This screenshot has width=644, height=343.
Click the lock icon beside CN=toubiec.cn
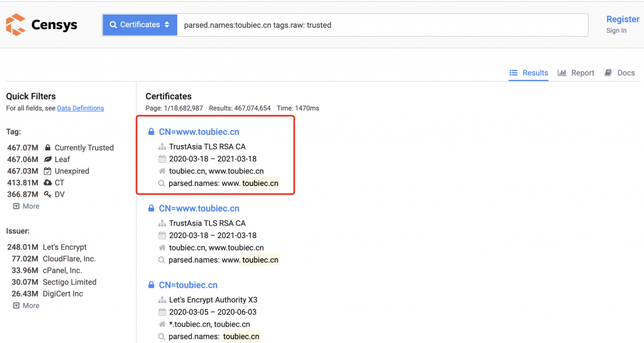[151, 285]
